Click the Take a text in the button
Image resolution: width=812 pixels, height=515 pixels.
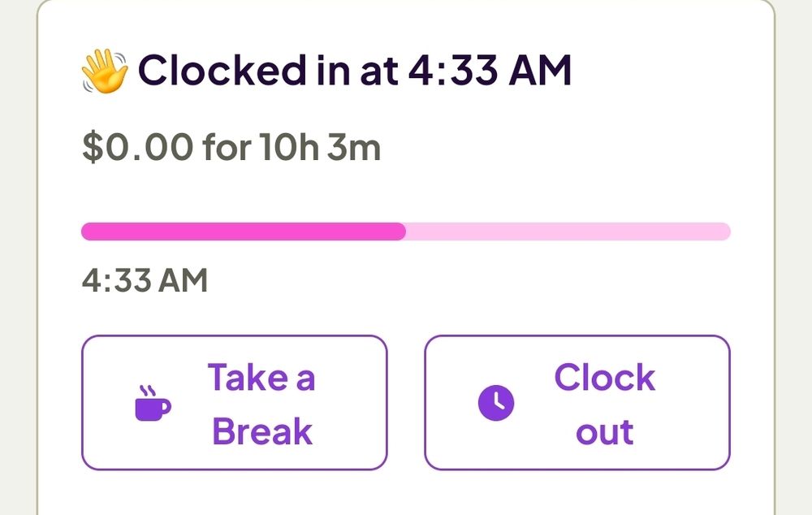[x=261, y=378]
